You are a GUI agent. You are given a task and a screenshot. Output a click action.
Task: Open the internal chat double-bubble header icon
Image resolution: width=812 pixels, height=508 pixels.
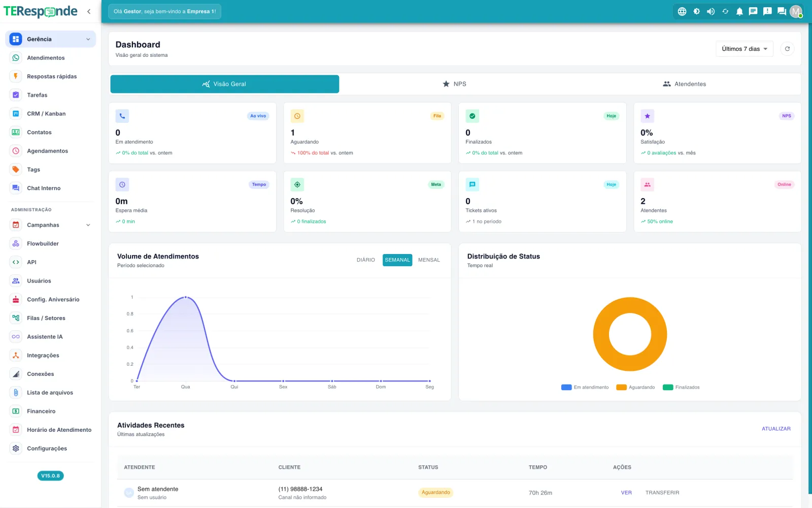[782, 11]
